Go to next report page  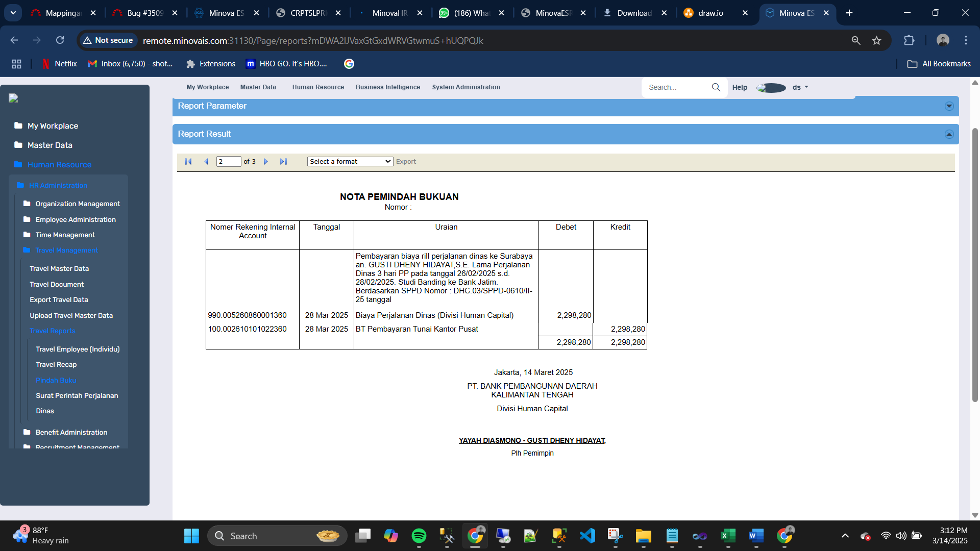click(x=266, y=162)
